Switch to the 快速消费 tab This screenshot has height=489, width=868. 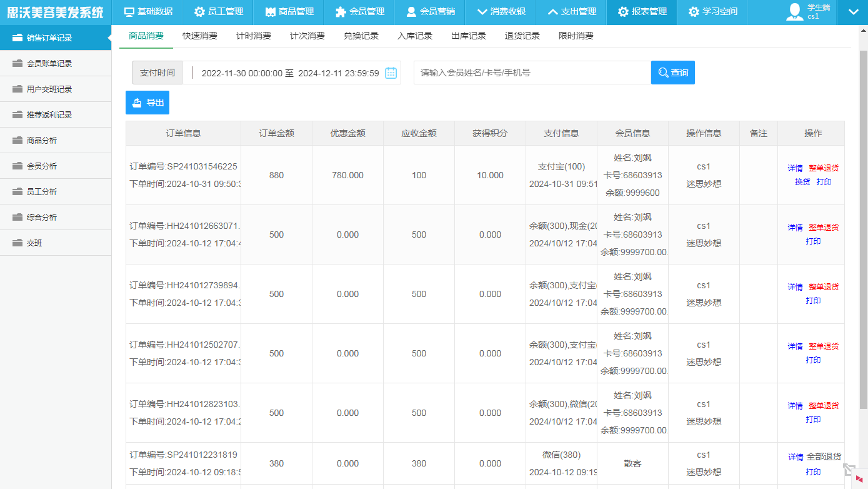point(200,36)
